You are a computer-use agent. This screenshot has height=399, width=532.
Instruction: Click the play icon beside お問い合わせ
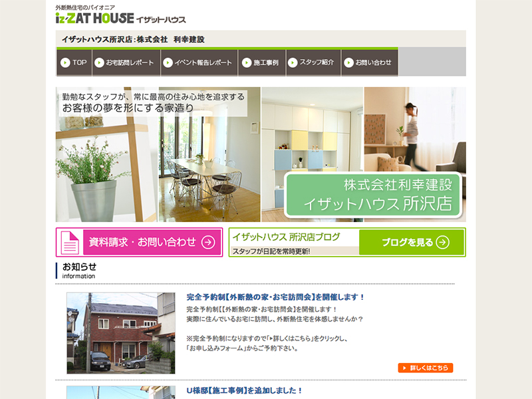coord(348,63)
